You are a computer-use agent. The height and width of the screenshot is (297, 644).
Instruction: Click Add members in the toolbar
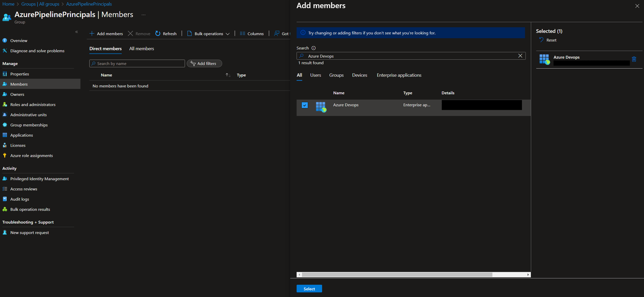[106, 34]
